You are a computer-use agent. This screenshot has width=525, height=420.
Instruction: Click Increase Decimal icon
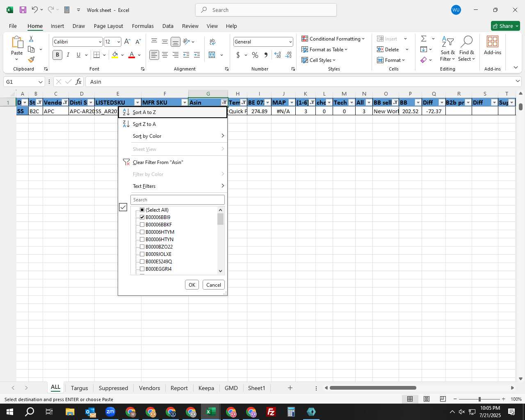click(278, 55)
